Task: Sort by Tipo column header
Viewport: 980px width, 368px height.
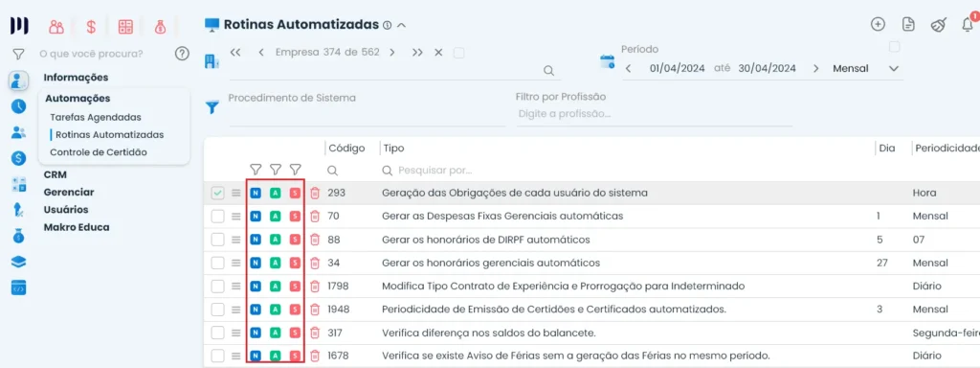Action: (393, 149)
